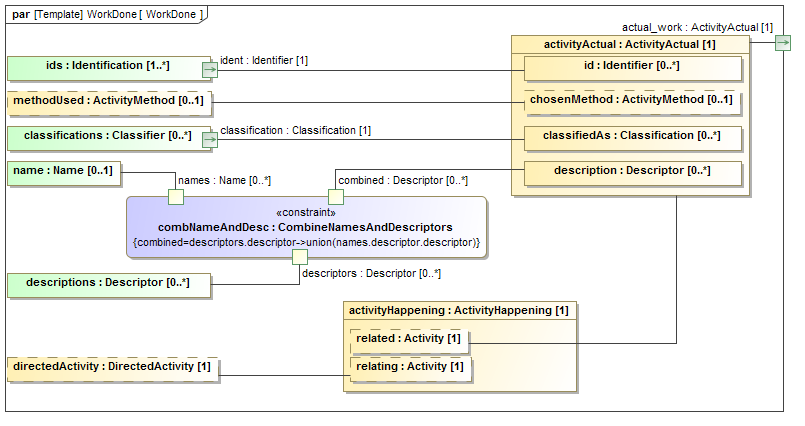Select the relating : Activity [1] property

(x=411, y=370)
